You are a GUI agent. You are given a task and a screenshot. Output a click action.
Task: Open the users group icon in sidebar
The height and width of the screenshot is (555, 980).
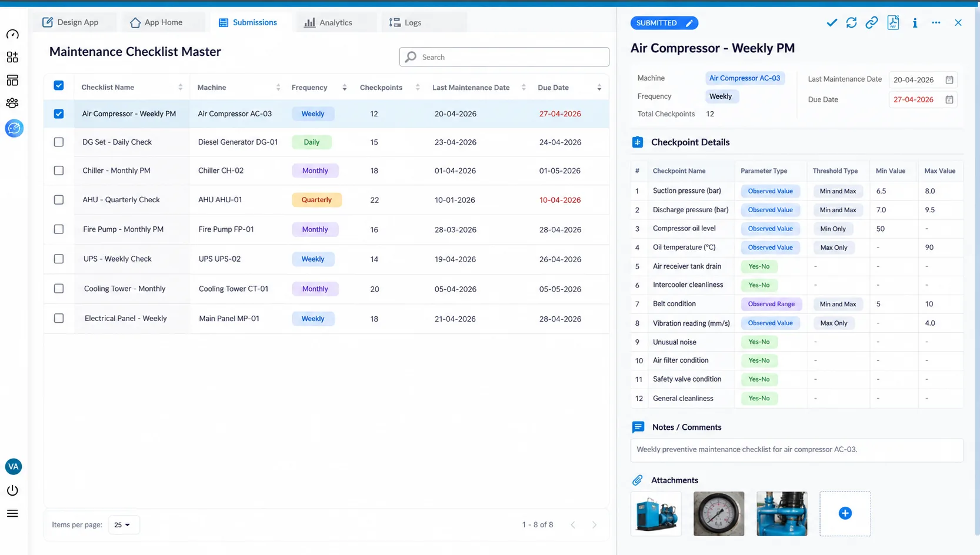click(12, 103)
